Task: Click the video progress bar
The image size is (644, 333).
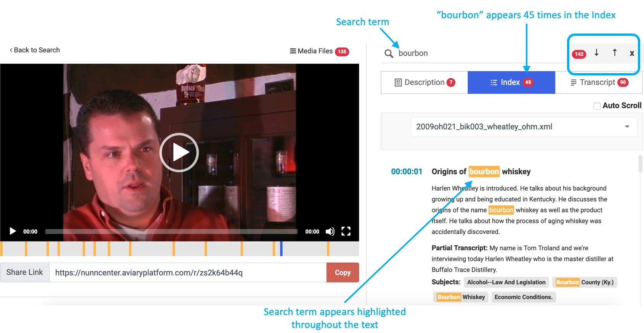Action: click(171, 231)
